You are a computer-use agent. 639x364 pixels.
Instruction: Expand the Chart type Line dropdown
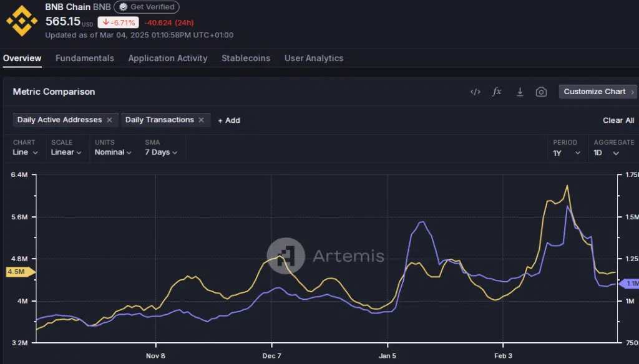[x=25, y=152]
